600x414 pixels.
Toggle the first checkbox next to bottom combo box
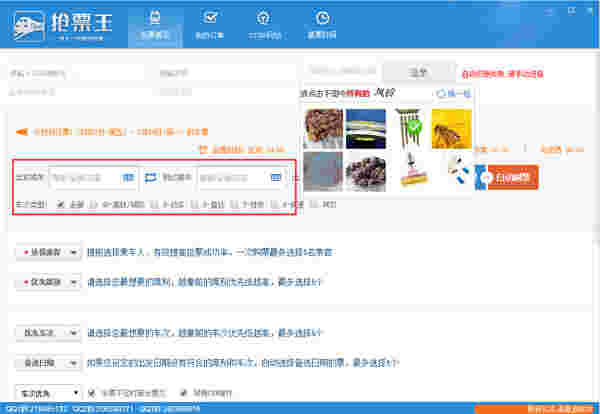92,393
